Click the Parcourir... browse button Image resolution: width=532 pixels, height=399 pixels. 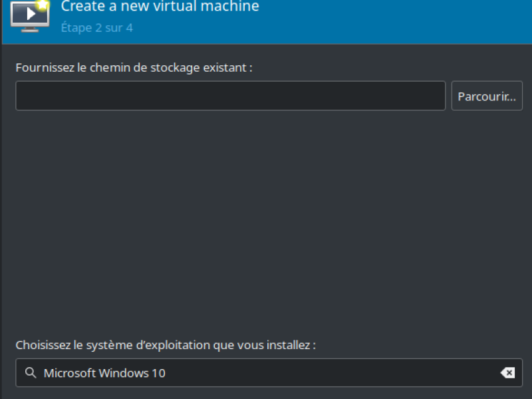coord(487,96)
